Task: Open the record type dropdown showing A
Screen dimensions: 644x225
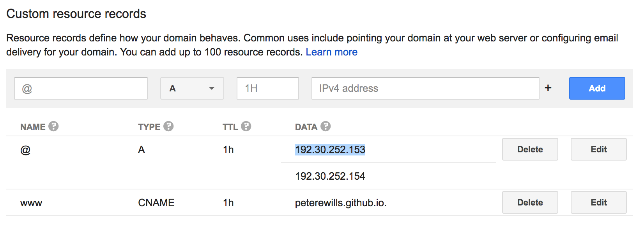Action: click(x=192, y=88)
